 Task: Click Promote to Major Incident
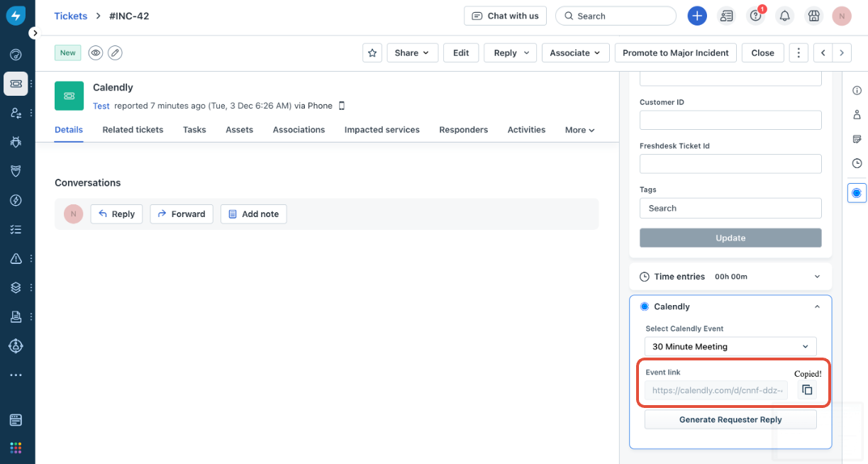click(x=676, y=53)
